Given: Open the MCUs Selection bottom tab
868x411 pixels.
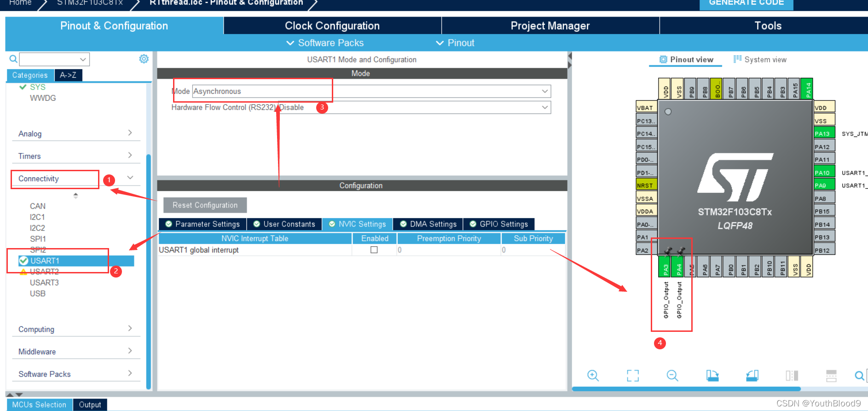Looking at the screenshot, I should [x=39, y=405].
